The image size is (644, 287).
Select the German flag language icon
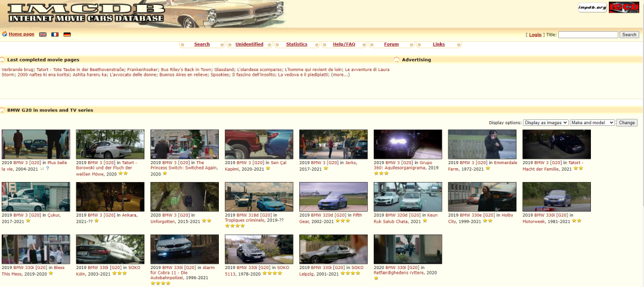coord(67,35)
